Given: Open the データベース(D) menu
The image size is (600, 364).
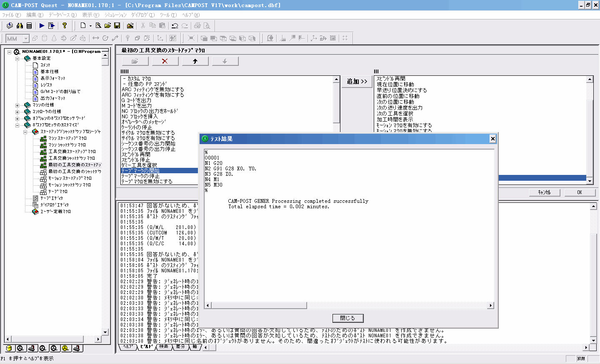Looking at the screenshot, I should click(63, 15).
